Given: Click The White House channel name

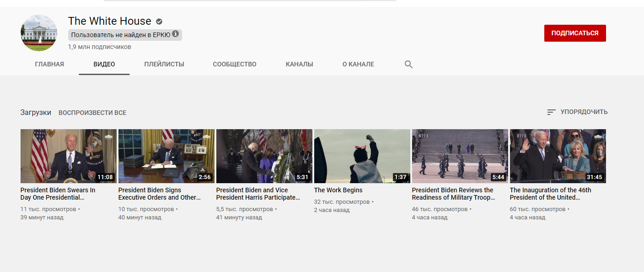Looking at the screenshot, I should pyautogui.click(x=110, y=21).
